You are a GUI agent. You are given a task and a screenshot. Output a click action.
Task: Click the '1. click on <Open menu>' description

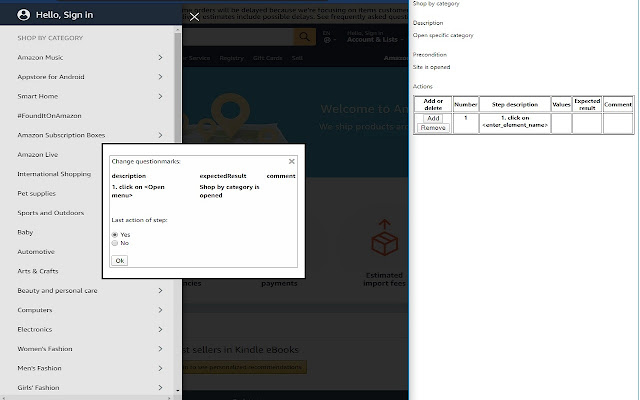click(138, 191)
